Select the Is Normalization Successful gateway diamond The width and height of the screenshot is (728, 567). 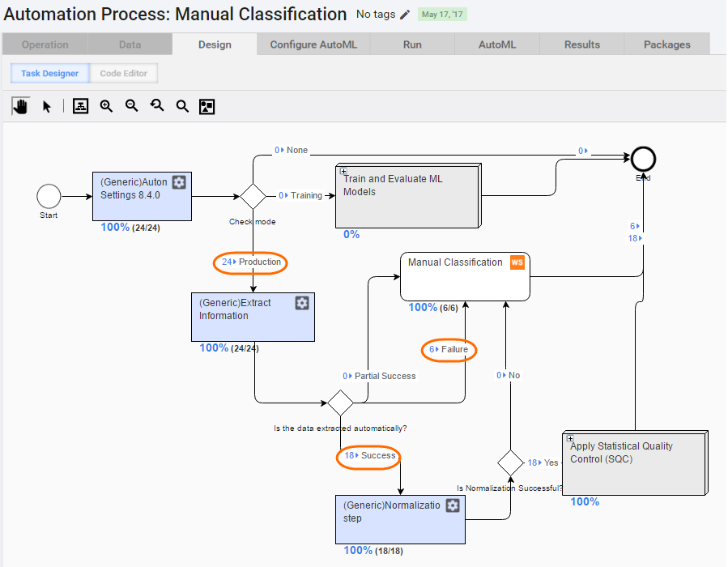point(510,463)
